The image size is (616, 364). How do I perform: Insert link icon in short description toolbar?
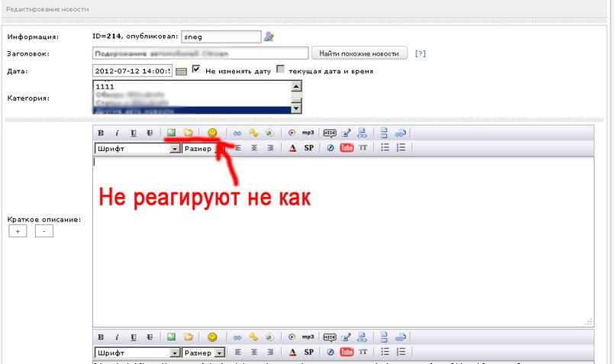point(237,133)
